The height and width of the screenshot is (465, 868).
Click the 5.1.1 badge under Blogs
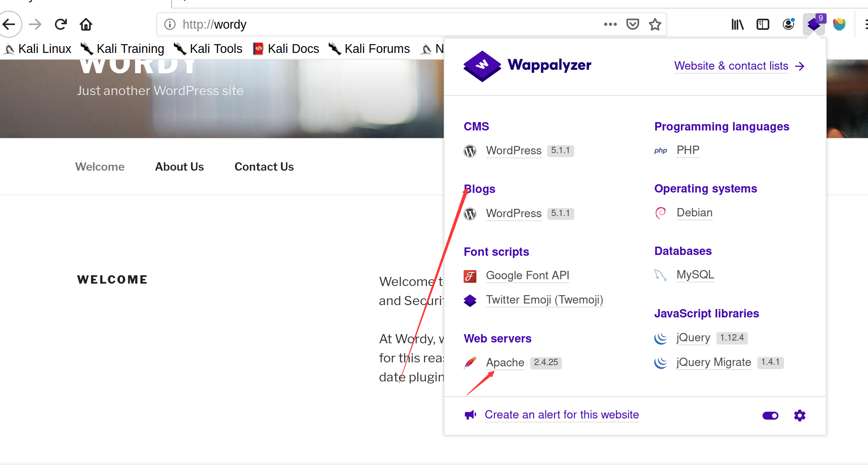[x=561, y=214]
